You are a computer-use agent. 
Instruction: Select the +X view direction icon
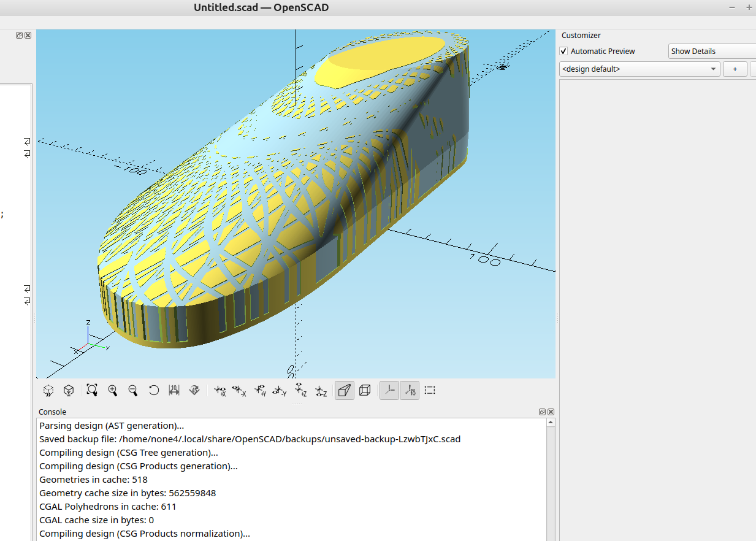point(220,390)
